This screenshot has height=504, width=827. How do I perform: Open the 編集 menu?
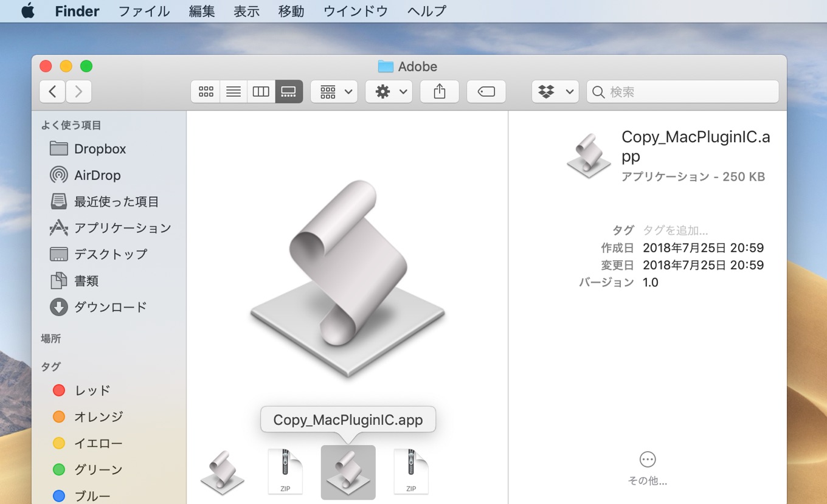pos(202,11)
